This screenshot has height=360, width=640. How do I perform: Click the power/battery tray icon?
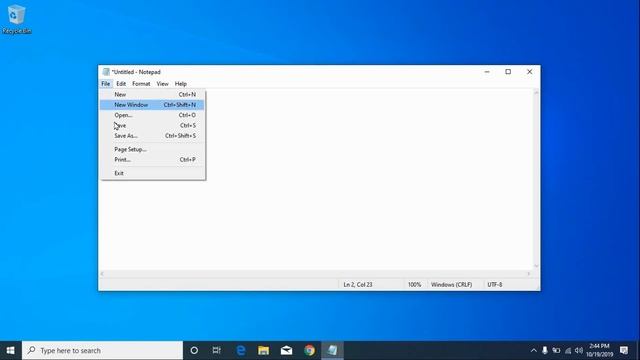pyautogui.click(x=556, y=350)
